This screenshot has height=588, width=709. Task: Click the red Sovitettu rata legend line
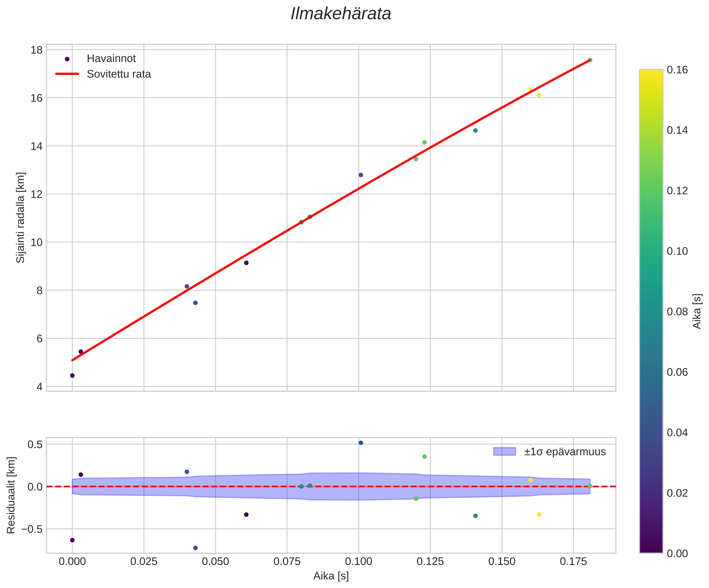[67, 74]
